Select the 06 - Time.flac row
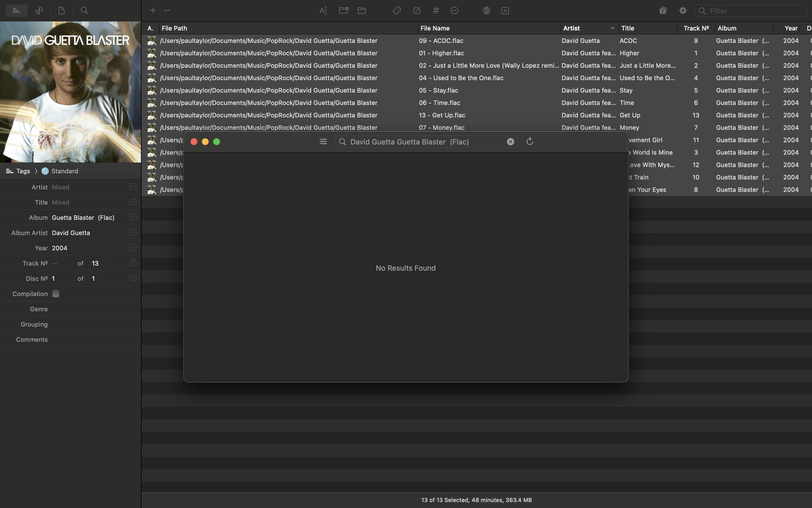Screen dimensions: 812x508 (476, 103)
